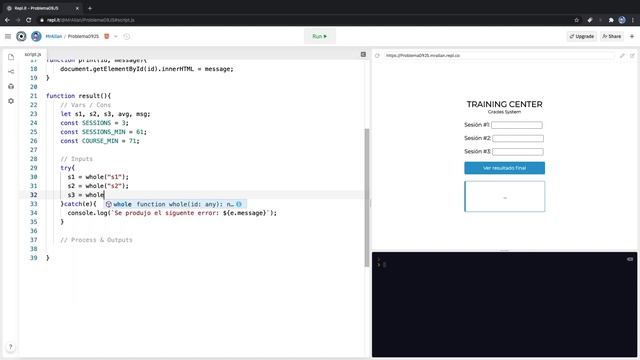Go back in the browser

click(7, 20)
